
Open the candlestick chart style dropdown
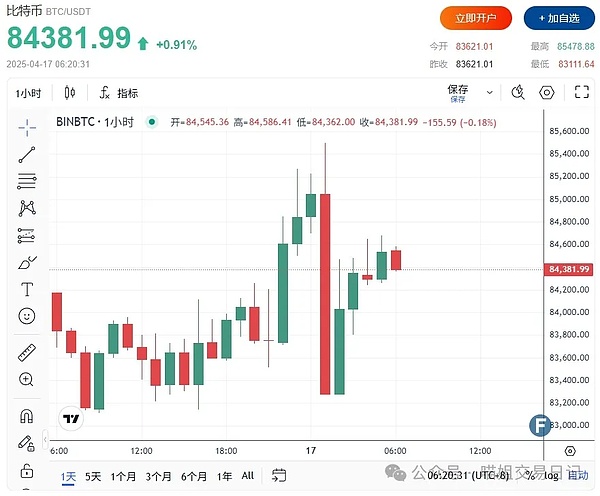click(x=70, y=93)
